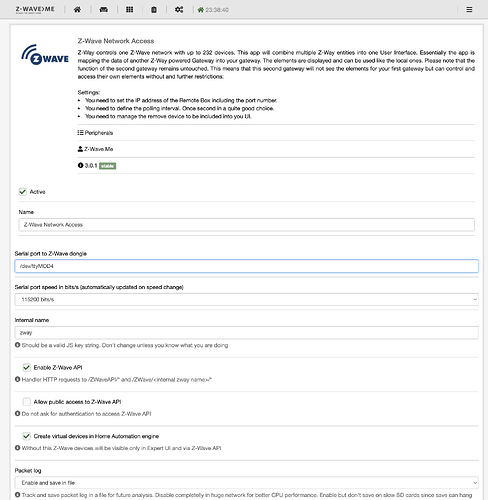Toggle Create virtual devices in Home Automation engine
Image resolution: width=488 pixels, height=500 pixels.
27,436
